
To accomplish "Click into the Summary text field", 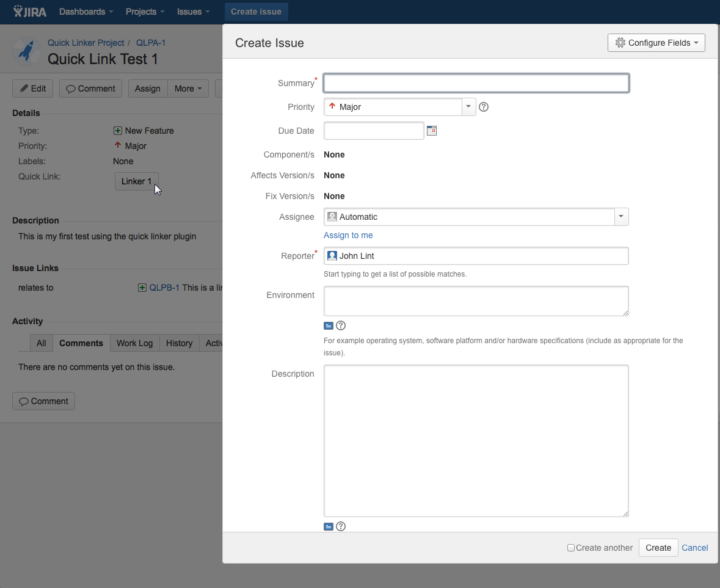I will [476, 83].
